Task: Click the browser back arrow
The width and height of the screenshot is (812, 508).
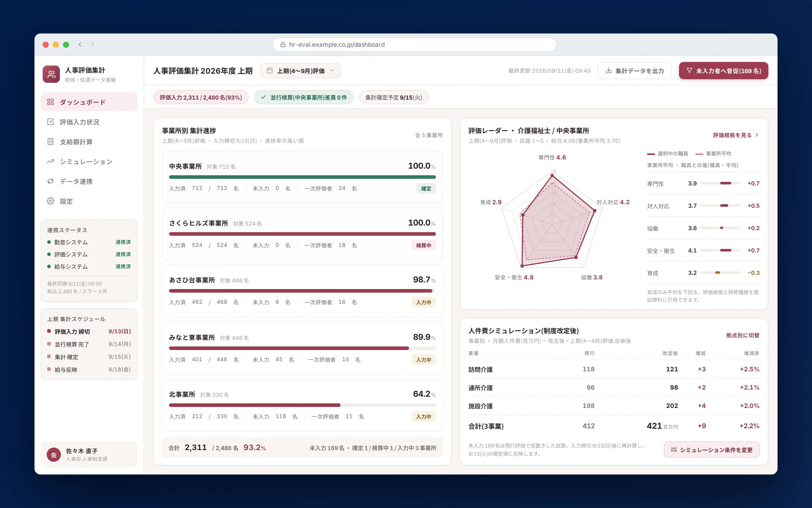Action: pyautogui.click(x=80, y=44)
